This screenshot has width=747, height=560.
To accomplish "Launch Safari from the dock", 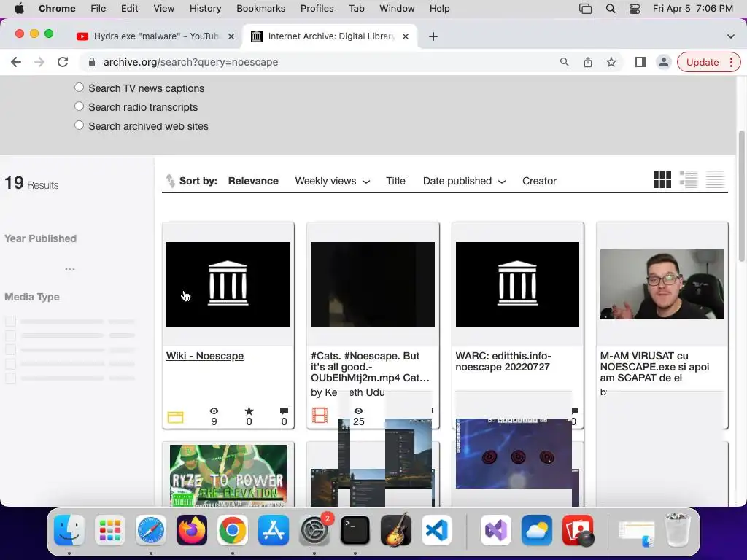I will pos(151,530).
